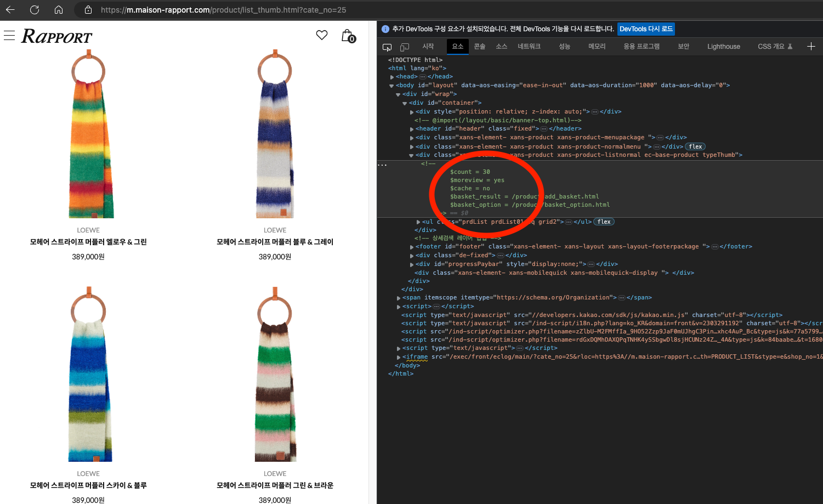The image size is (823, 504).
Task: Open the 메모리 tab
Action: coord(597,47)
